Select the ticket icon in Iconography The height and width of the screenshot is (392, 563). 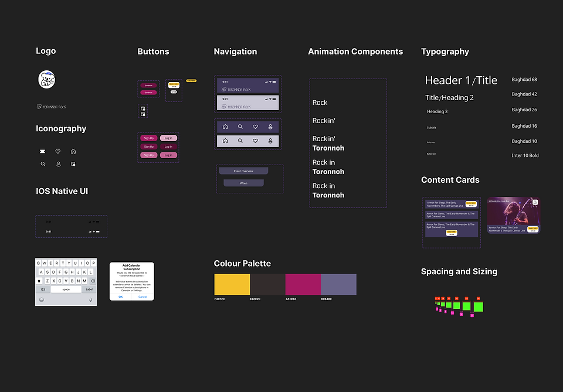[42, 151]
